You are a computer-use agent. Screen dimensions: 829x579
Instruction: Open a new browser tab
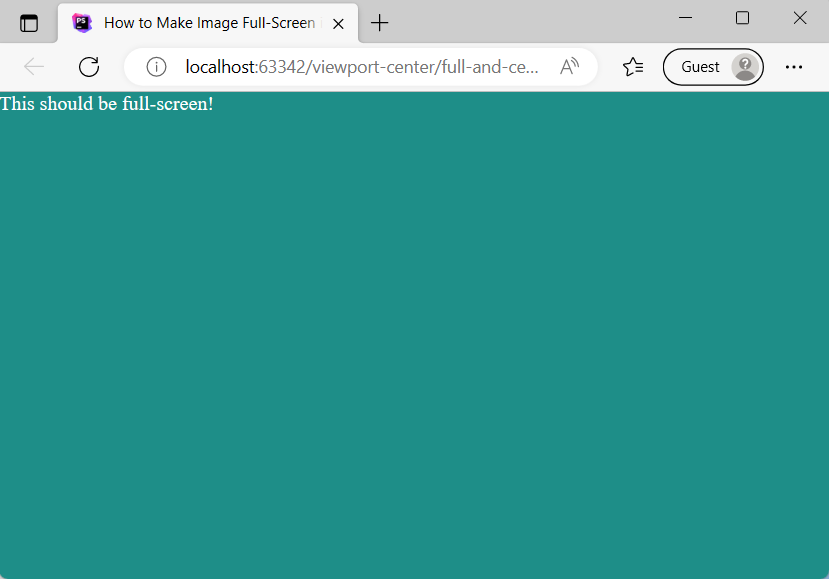tap(379, 22)
